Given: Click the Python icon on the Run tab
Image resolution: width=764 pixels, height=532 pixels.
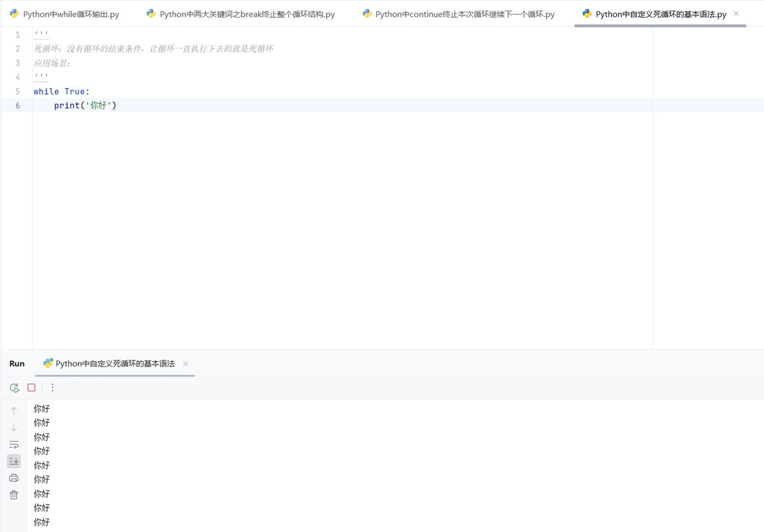Looking at the screenshot, I should pos(48,364).
